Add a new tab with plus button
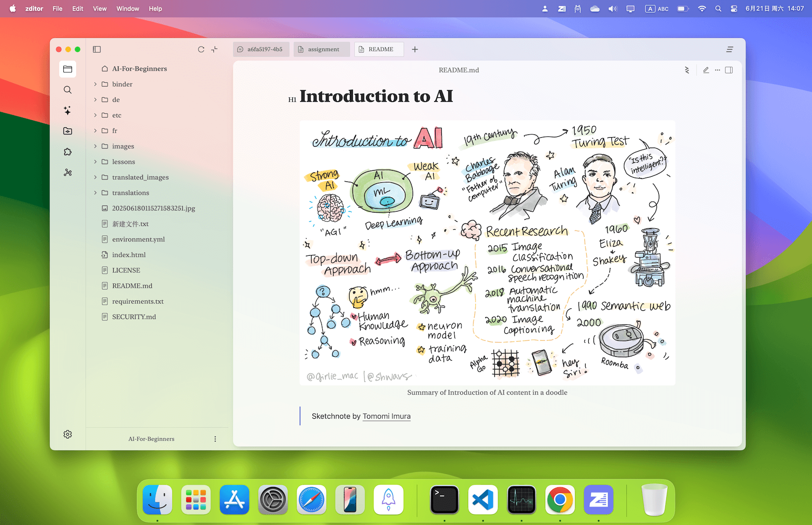 coord(415,49)
